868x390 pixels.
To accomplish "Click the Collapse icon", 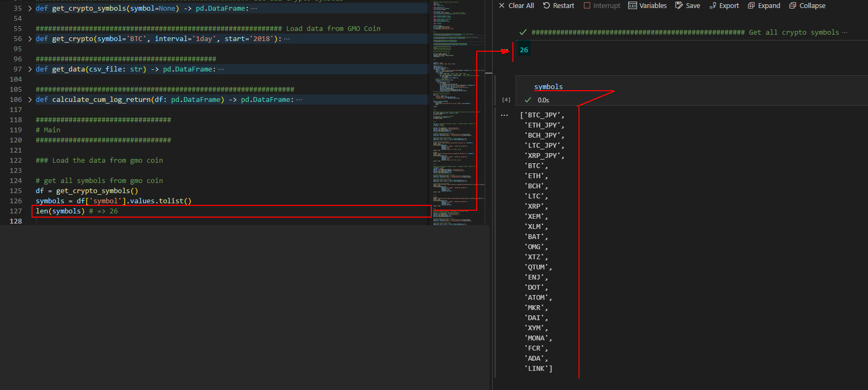I will (793, 5).
